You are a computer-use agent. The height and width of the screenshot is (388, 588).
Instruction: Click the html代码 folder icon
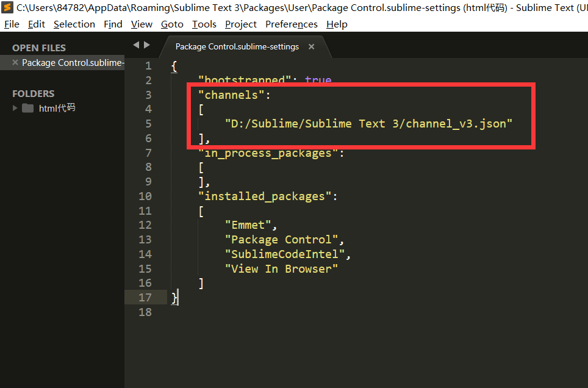(27, 109)
